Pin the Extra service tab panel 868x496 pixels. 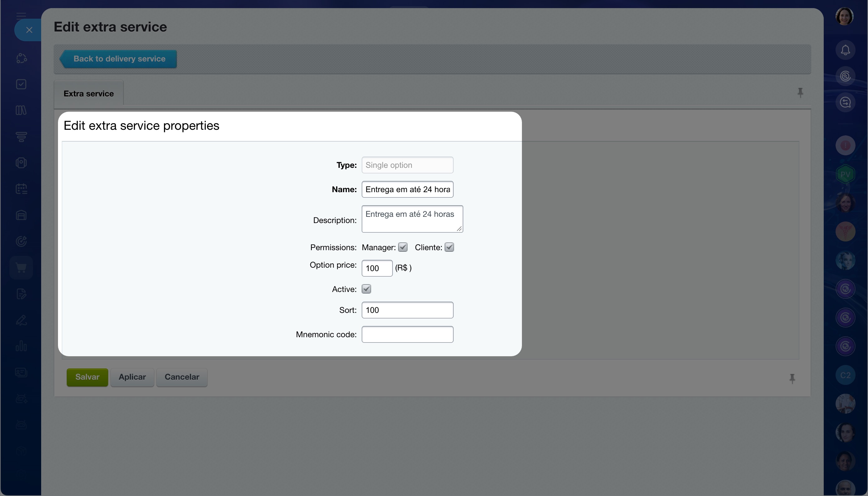coord(800,93)
